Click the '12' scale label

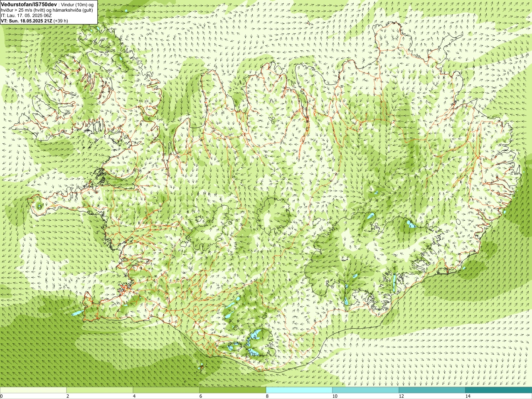(401, 396)
